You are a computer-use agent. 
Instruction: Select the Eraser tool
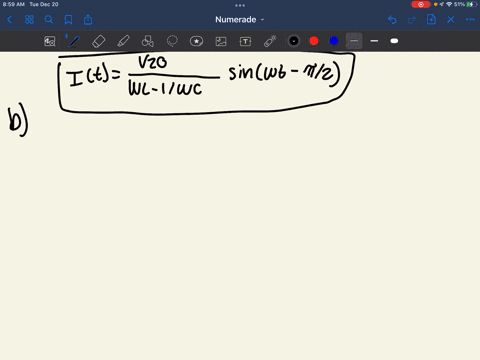point(99,41)
